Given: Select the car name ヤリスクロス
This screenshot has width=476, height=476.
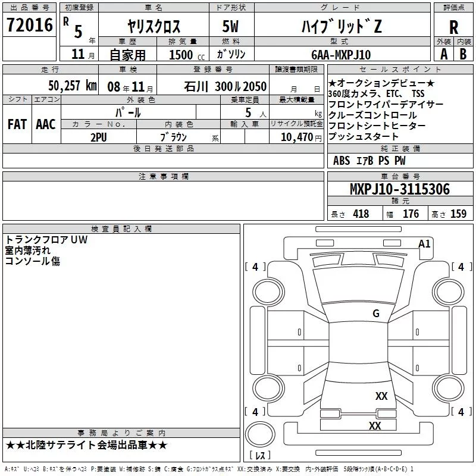Looking at the screenshot, I should click(154, 26).
